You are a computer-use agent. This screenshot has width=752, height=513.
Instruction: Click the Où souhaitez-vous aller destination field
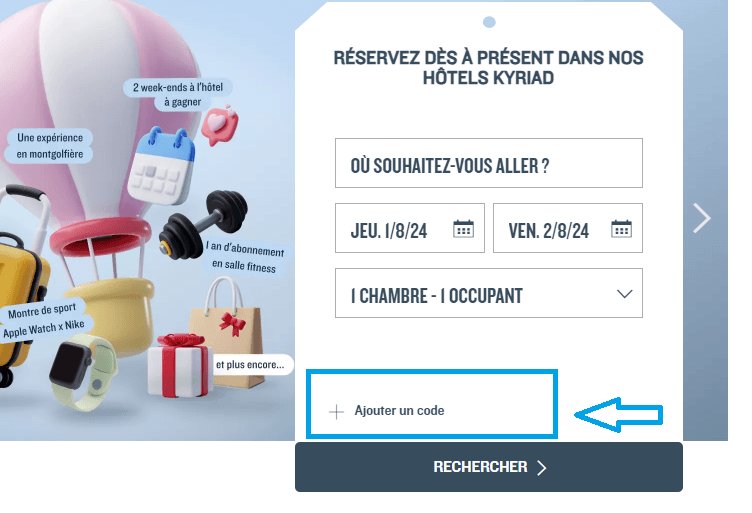click(x=488, y=163)
